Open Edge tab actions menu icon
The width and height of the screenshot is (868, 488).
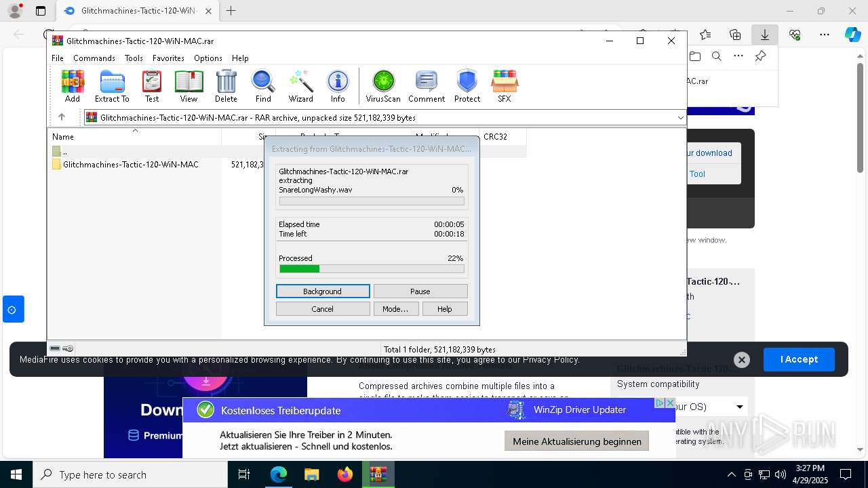(x=40, y=11)
